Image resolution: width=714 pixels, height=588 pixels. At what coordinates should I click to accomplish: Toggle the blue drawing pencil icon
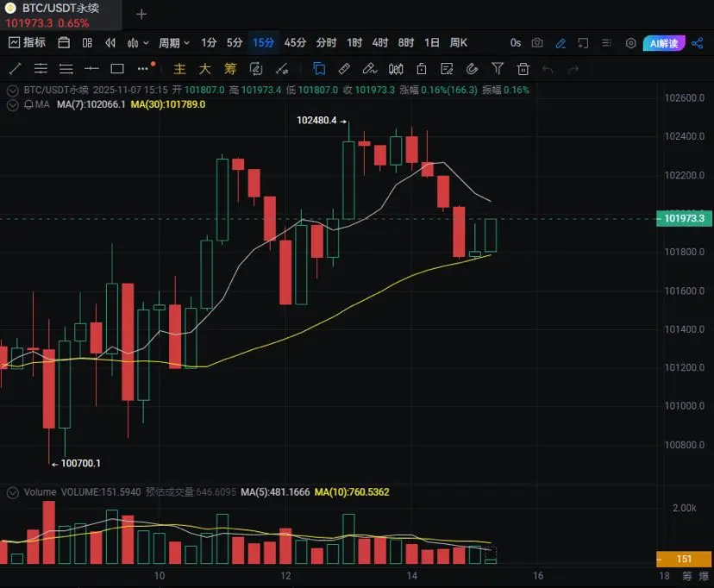pos(561,43)
